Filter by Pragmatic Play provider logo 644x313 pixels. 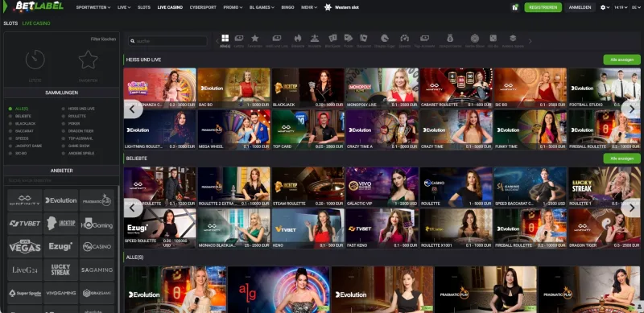[x=97, y=200]
